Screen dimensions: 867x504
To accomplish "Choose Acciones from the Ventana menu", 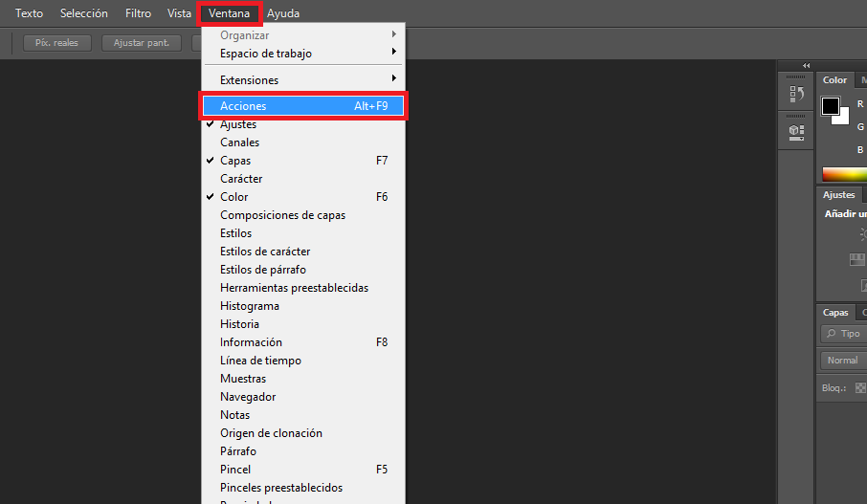I will coord(303,105).
